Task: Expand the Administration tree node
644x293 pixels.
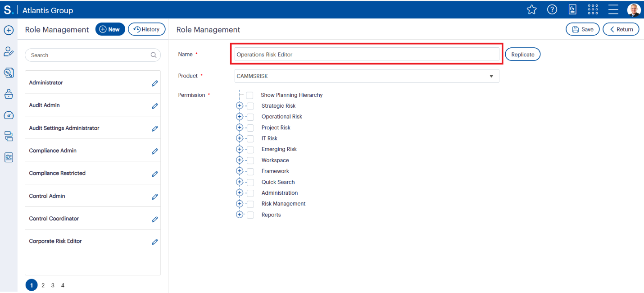Action: pyautogui.click(x=240, y=192)
